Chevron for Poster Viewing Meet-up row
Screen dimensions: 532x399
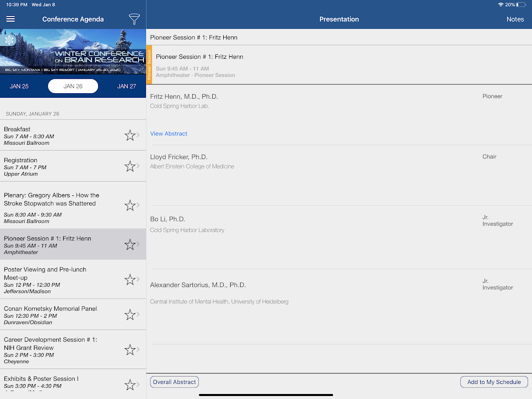pyautogui.click(x=138, y=279)
